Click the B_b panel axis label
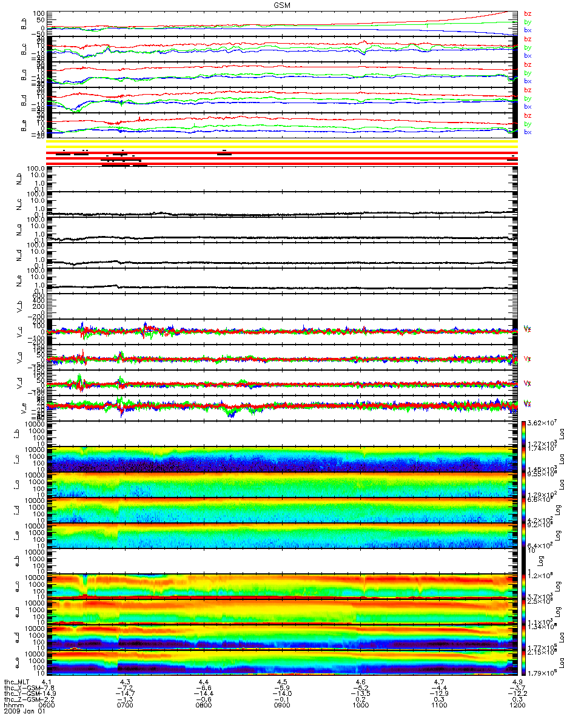This screenshot has height=728, width=564. (24, 24)
